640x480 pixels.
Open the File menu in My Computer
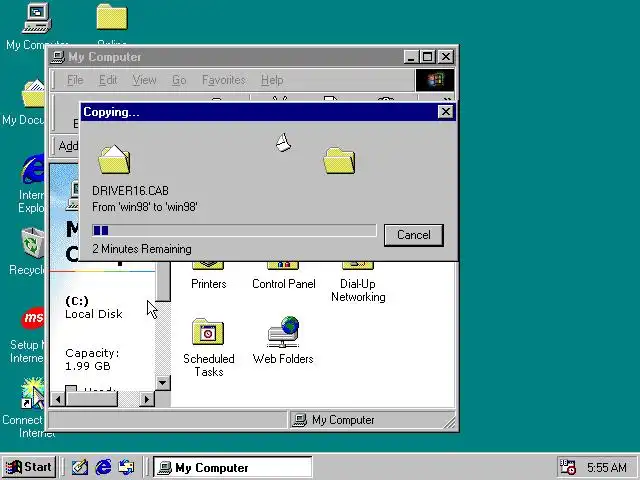[75, 80]
